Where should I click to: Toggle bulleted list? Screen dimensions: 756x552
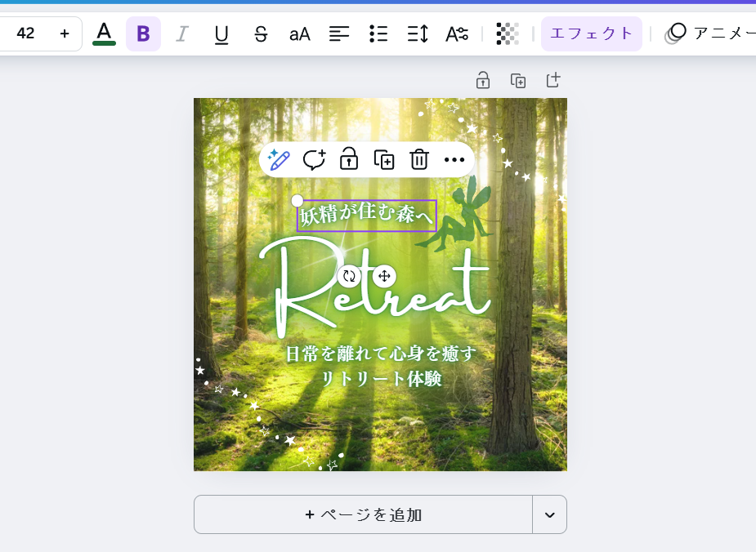378,33
